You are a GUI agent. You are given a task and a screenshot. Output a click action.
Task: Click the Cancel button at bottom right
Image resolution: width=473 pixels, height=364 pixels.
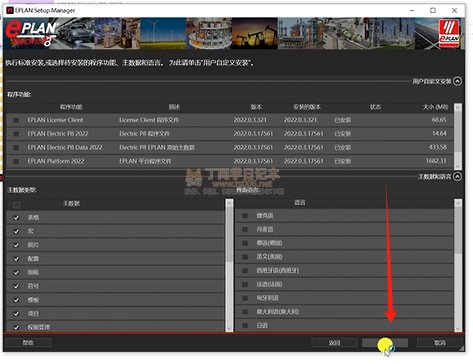(x=440, y=343)
